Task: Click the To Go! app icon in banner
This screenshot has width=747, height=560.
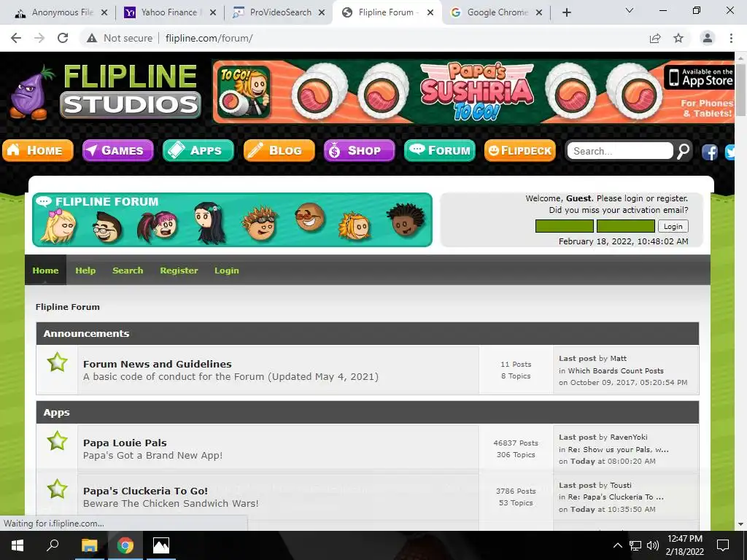Action: 244,91
